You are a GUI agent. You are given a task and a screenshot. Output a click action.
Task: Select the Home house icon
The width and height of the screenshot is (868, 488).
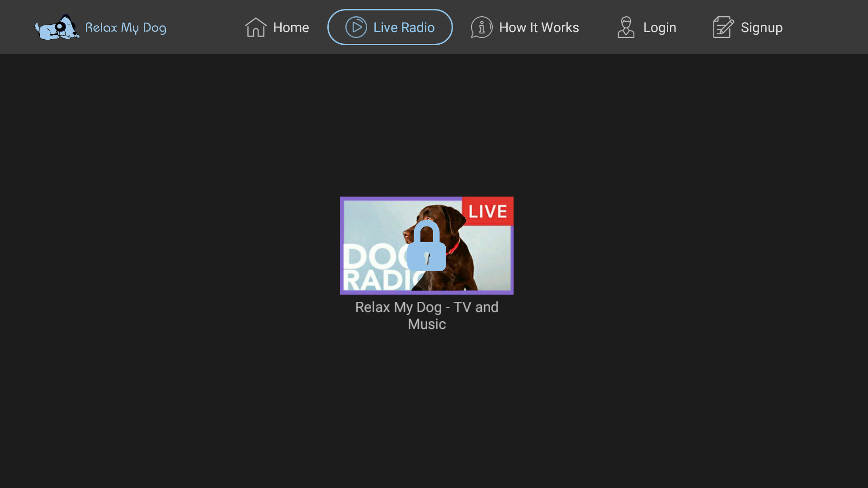pos(256,27)
